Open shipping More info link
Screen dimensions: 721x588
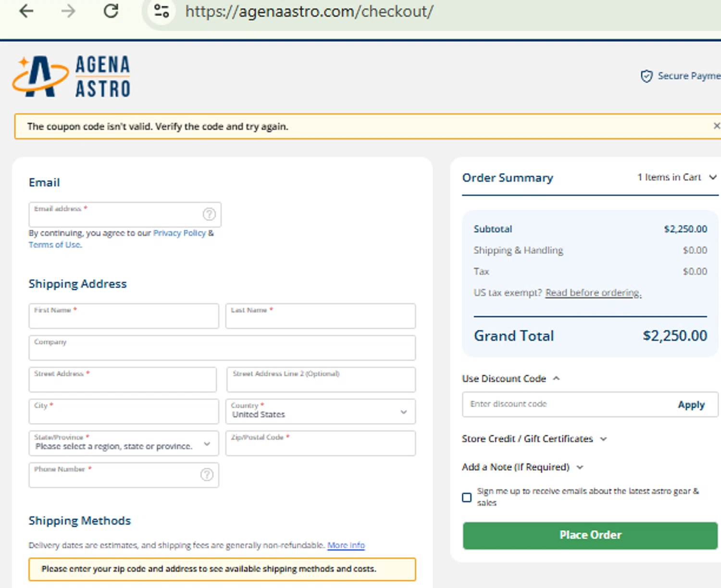click(x=346, y=545)
